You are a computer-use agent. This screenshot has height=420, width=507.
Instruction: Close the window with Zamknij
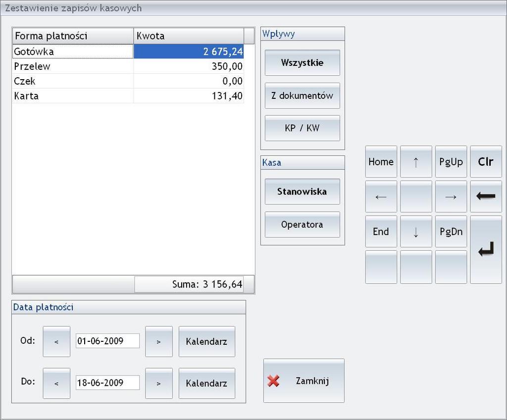click(x=304, y=380)
